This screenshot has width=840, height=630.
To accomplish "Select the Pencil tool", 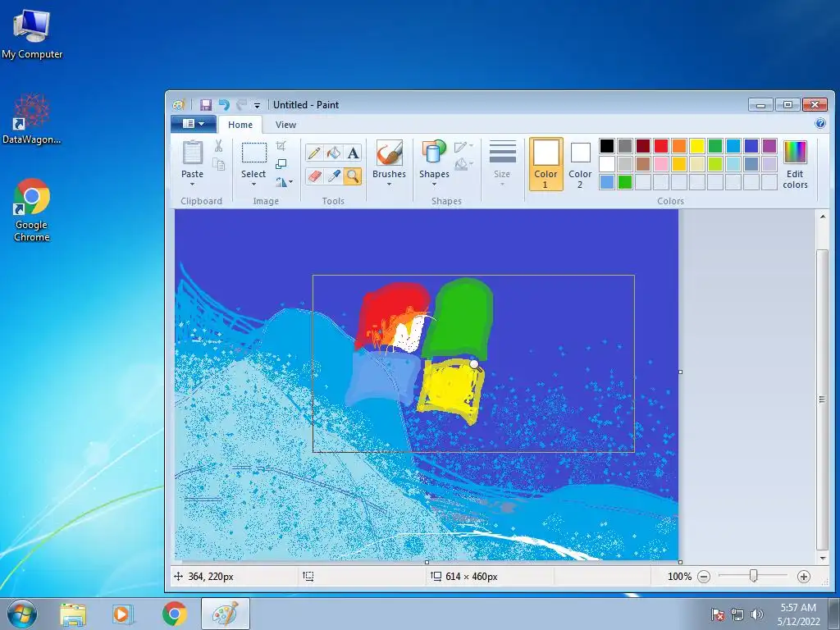I will (314, 153).
